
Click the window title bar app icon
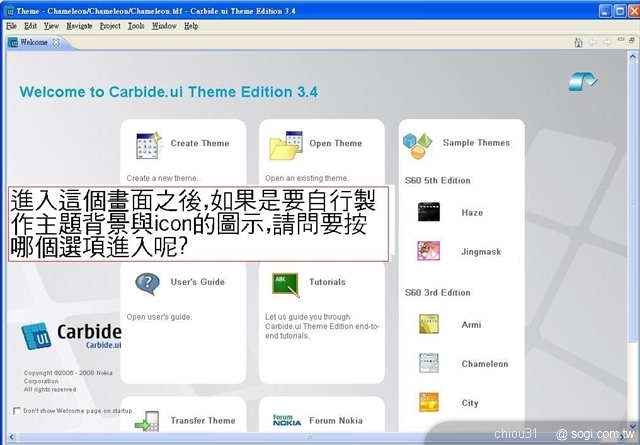[10, 11]
